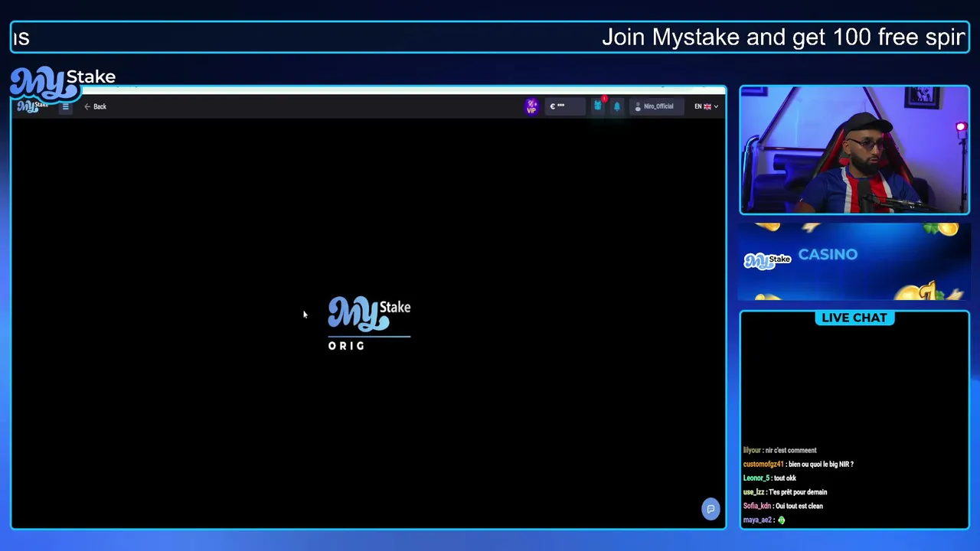This screenshot has width=980, height=551.
Task: Open the round chat support bubble
Action: 710,509
